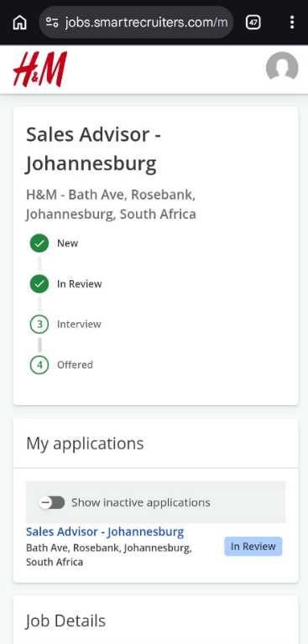Click the Interview stage label
Viewport: 308px width, 644px height.
coord(79,325)
